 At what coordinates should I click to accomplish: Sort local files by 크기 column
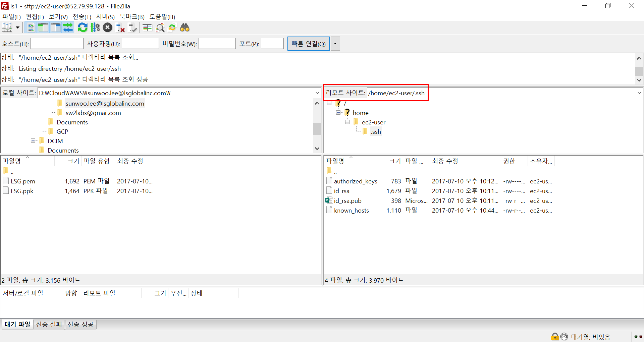(68, 161)
